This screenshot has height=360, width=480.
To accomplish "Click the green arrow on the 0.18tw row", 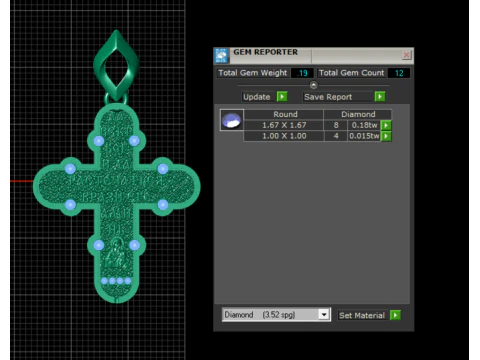I will click(386, 125).
